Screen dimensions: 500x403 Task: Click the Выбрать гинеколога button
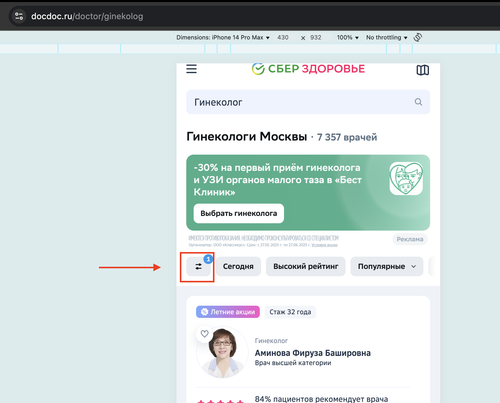239,213
